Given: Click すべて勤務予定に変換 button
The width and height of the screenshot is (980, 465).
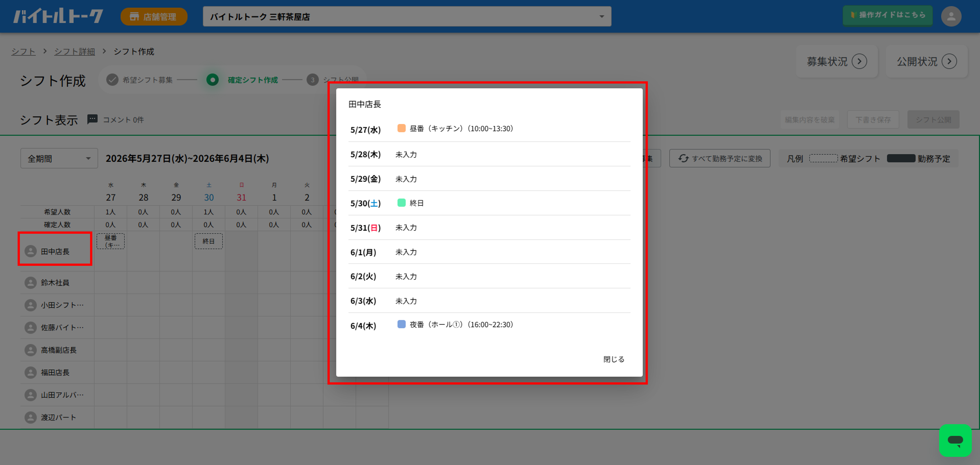Looking at the screenshot, I should click(x=719, y=158).
